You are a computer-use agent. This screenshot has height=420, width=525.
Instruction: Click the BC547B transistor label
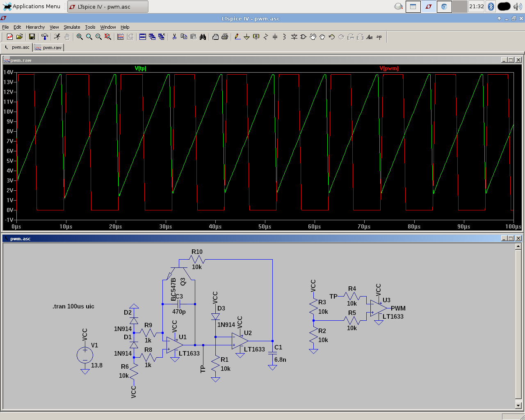pyautogui.click(x=173, y=290)
